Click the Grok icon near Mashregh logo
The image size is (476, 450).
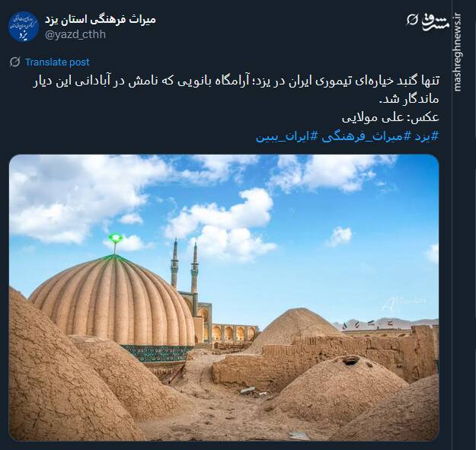(412, 20)
